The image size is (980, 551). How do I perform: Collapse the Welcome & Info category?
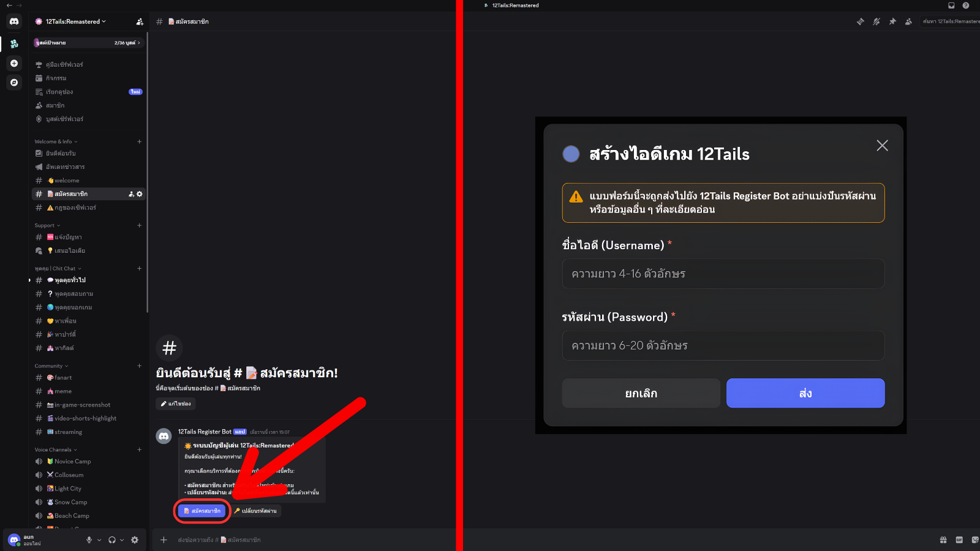[x=56, y=141]
